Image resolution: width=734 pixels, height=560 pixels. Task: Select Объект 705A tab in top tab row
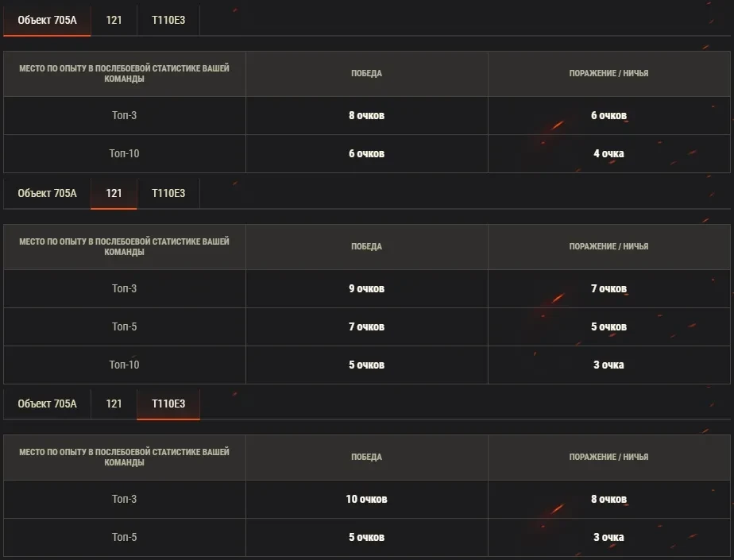tap(47, 20)
